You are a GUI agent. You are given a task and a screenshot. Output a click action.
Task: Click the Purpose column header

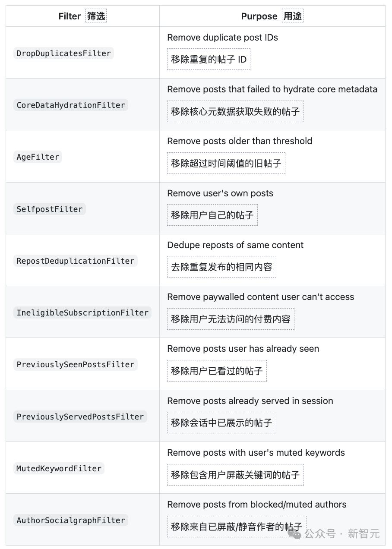point(259,16)
